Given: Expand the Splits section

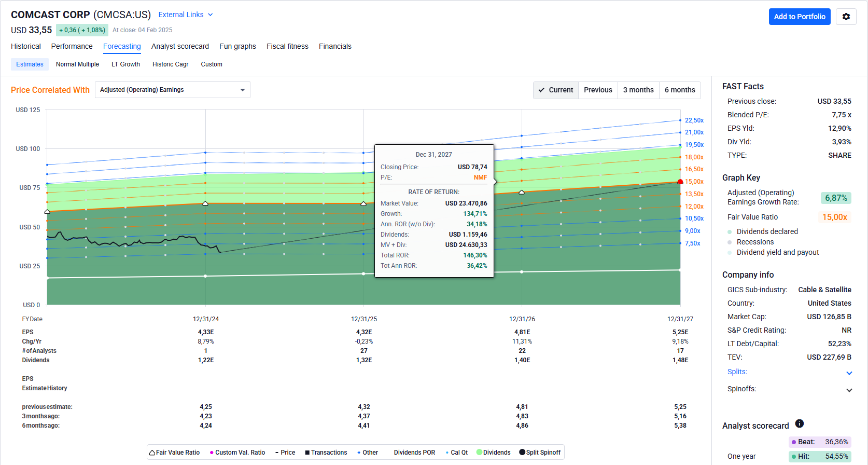Looking at the screenshot, I should coord(849,373).
